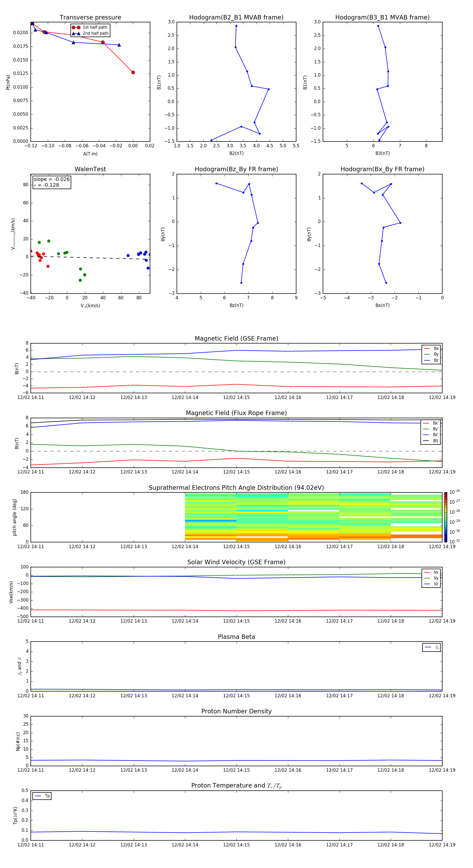This screenshot has width=473, height=868.
Task: Click the red data point at A=0.00 in Transverse pressure
Action: (133, 72)
